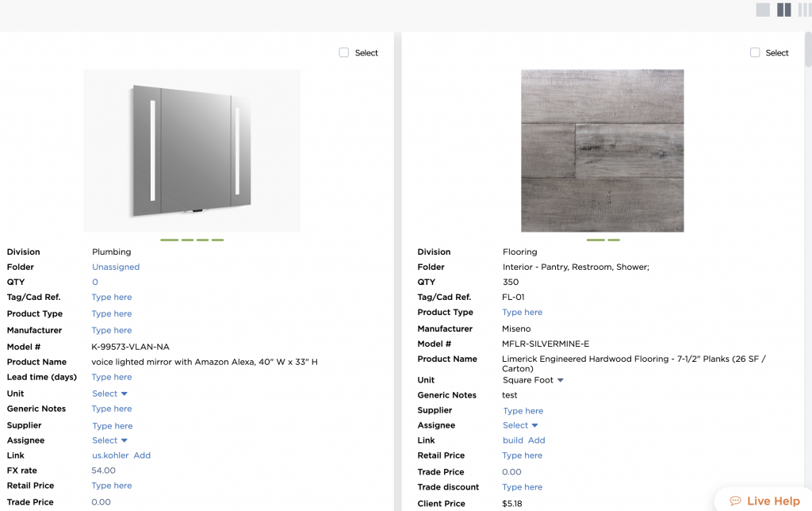Open the Assignee dropdown for the mirror
Viewport: 812px width, 511px height.
(109, 440)
